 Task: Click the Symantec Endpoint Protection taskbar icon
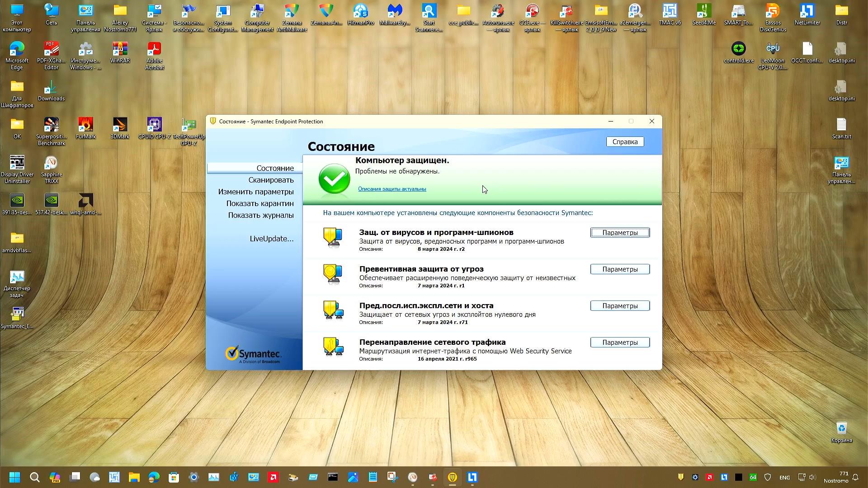(453, 477)
